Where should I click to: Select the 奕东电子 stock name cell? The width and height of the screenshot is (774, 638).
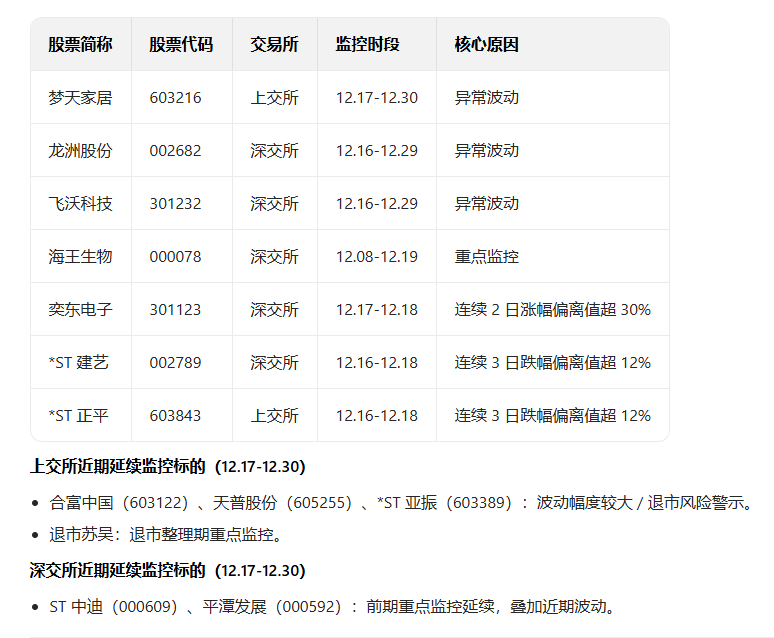pos(80,310)
